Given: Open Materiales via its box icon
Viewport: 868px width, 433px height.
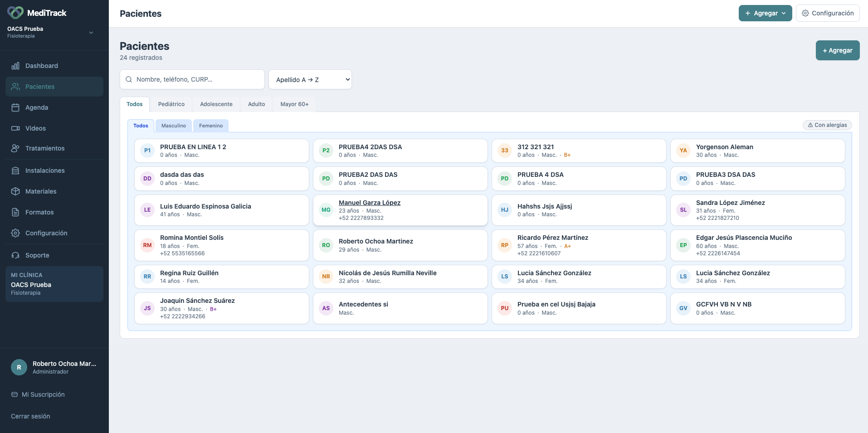Looking at the screenshot, I should 15,191.
